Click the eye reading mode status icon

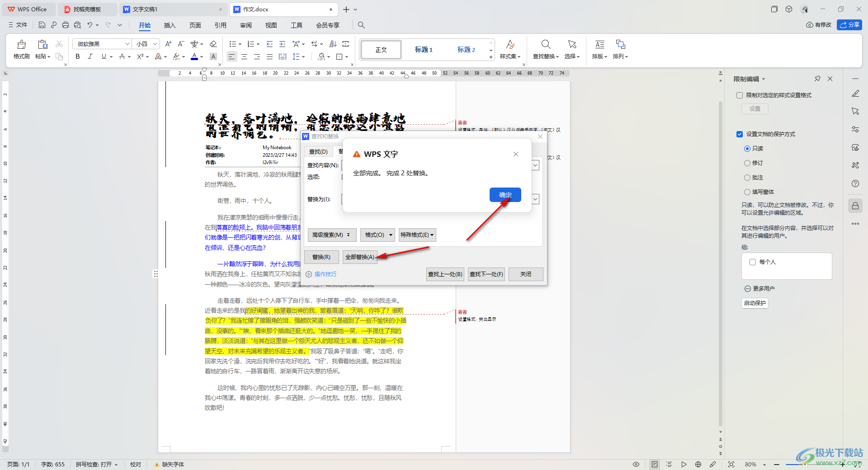point(636,464)
